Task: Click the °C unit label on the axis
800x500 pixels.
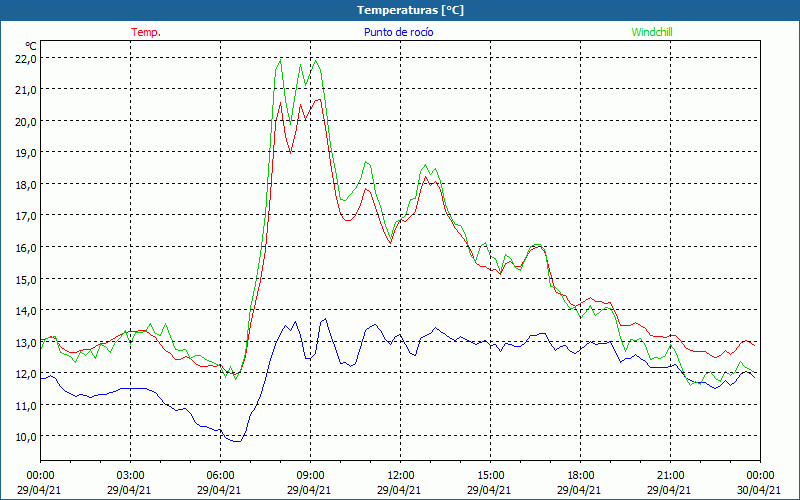Action: (31, 46)
